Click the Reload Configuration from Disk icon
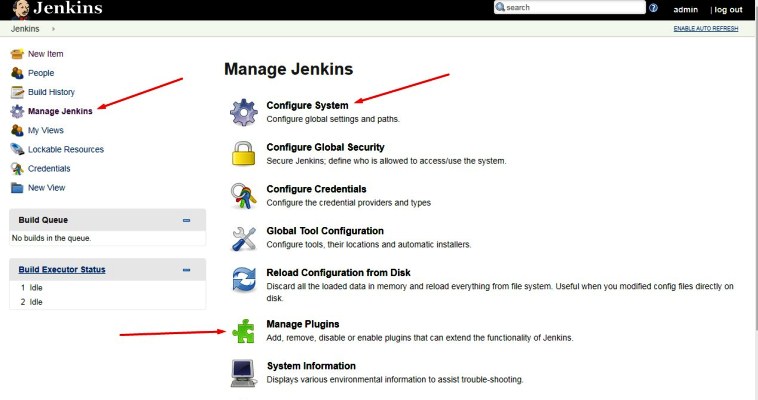 [244, 280]
